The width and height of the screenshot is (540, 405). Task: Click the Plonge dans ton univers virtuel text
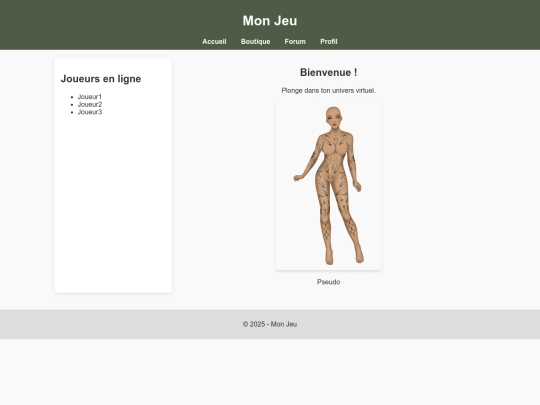pyautogui.click(x=329, y=91)
